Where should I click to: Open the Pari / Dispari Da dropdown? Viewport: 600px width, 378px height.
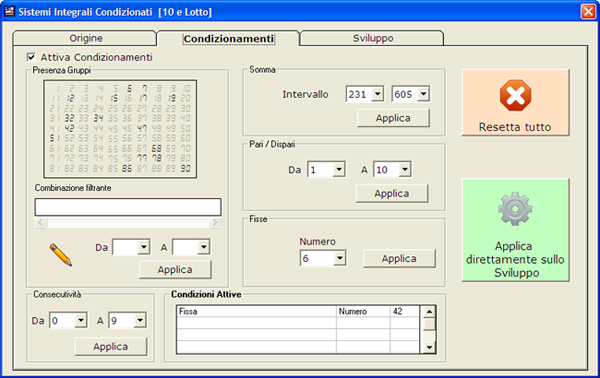pyautogui.click(x=339, y=169)
